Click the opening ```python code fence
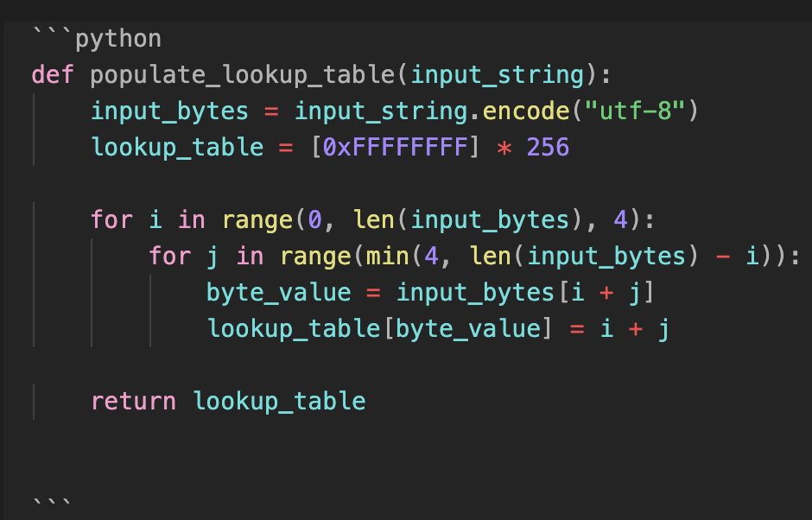The width and height of the screenshot is (812, 520). 97,39
